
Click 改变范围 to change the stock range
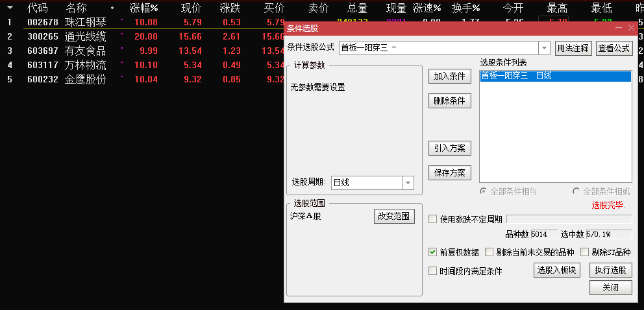coord(394,216)
